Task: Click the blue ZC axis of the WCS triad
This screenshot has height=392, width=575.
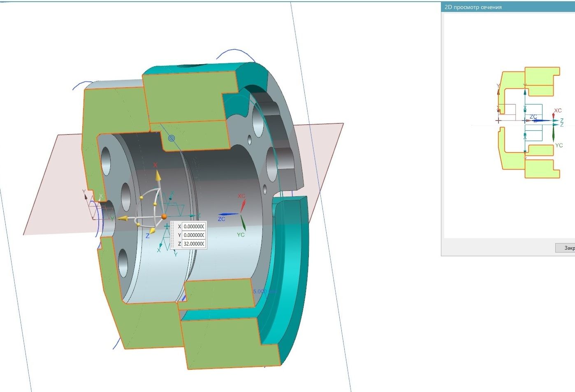Action: (x=228, y=214)
